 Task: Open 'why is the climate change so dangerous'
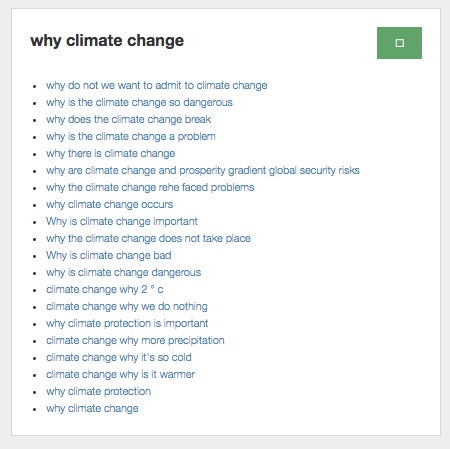(x=139, y=102)
